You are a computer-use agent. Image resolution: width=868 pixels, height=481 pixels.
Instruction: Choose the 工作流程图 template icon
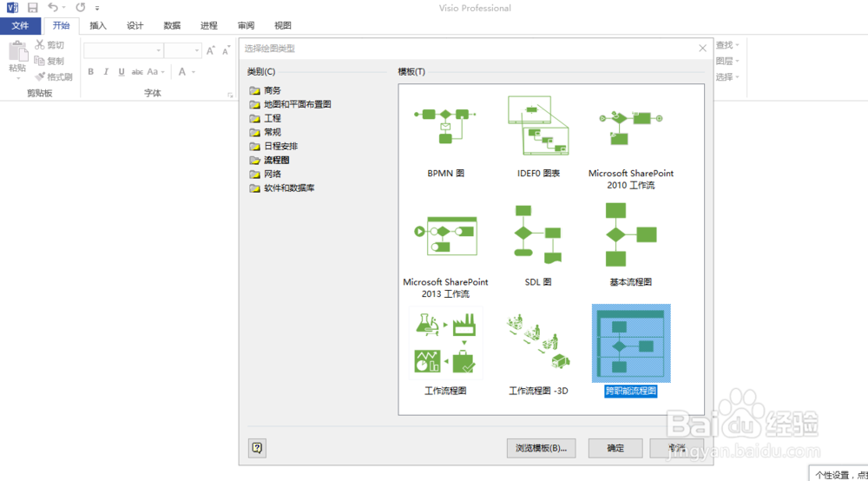[445, 343]
